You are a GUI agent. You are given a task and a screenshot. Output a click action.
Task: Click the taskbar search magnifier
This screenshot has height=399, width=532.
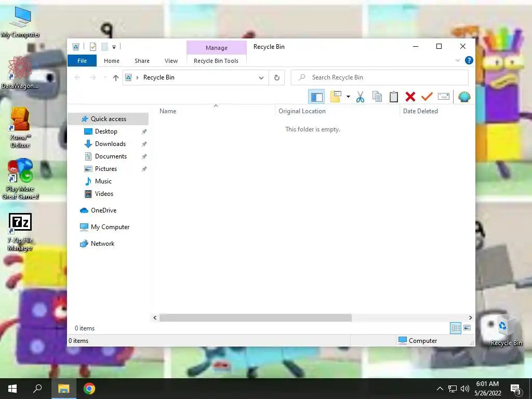37,389
